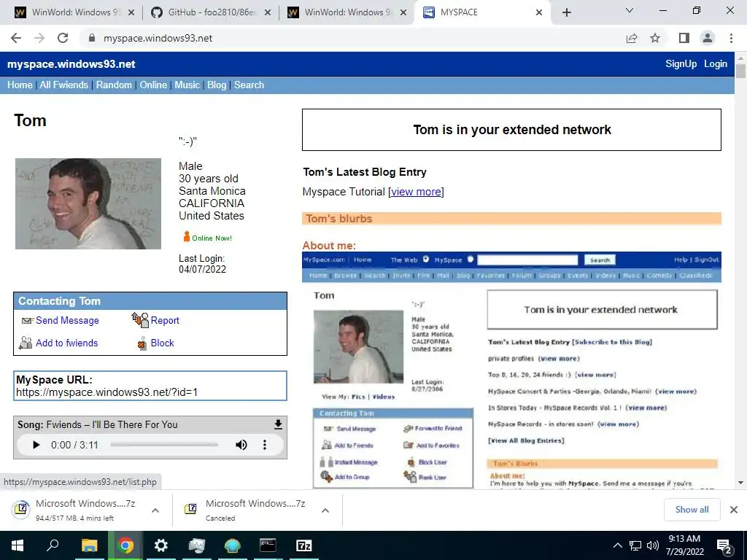
Task: Click the audio player progress bar
Action: click(164, 445)
